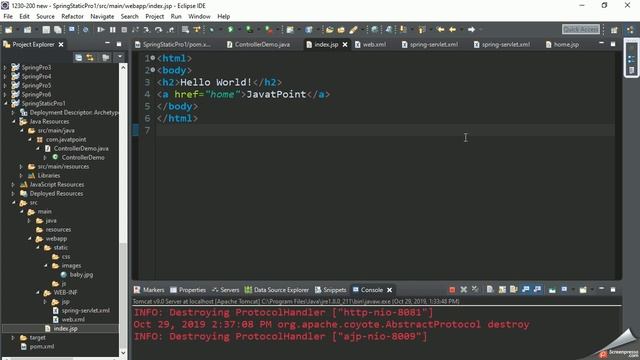Click the green Run toolbar button
The image size is (640, 360).
[x=230, y=29]
